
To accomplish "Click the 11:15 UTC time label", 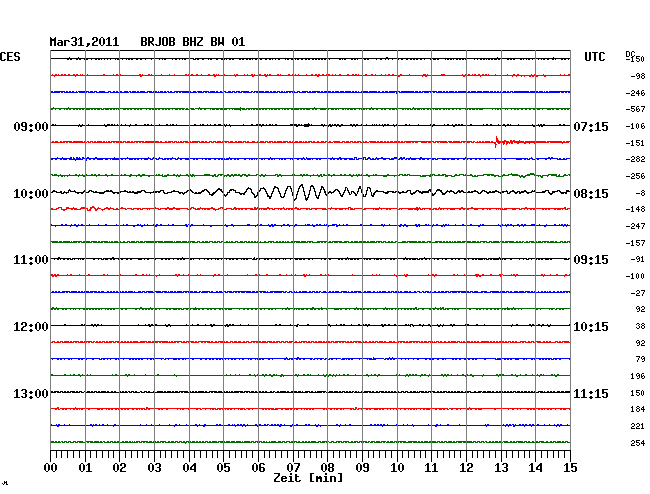I will (591, 393).
